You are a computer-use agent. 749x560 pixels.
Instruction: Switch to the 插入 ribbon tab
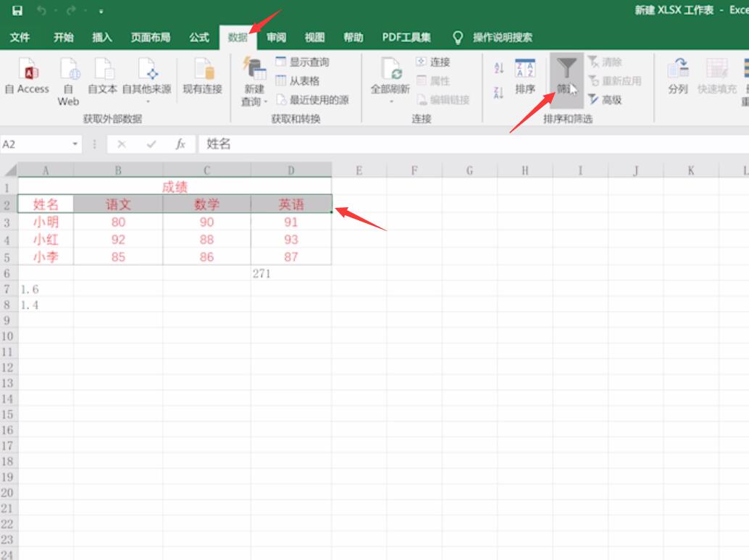(101, 37)
